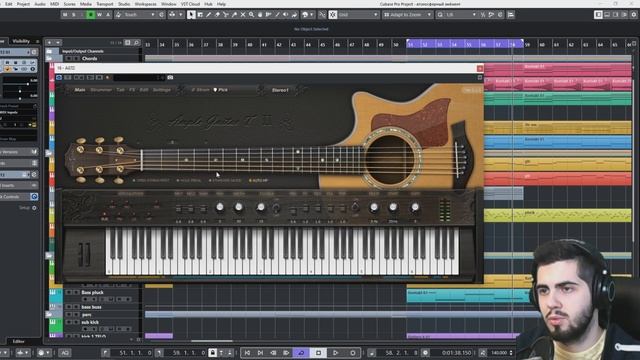Toggle the green Read automation button
This screenshot has height=360, width=640.
91,15
